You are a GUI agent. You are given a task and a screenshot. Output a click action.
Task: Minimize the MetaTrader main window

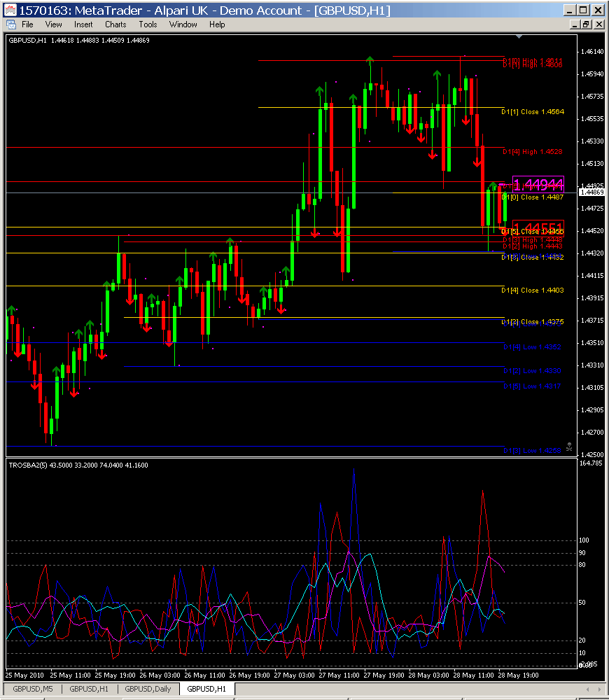[x=569, y=10]
